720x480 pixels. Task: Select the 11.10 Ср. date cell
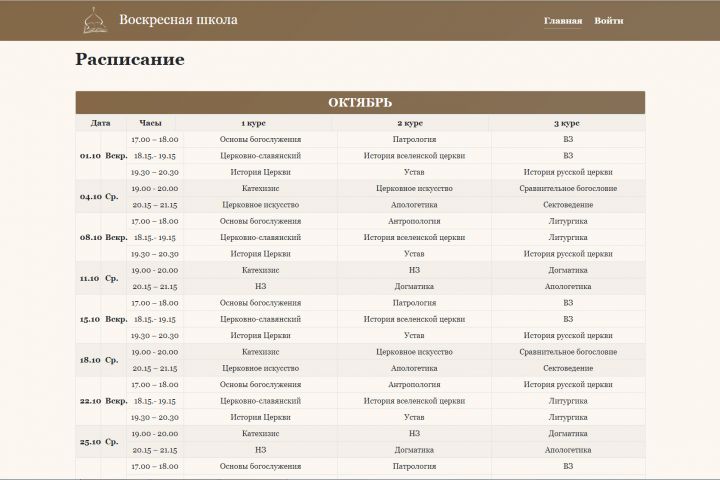coord(99,278)
